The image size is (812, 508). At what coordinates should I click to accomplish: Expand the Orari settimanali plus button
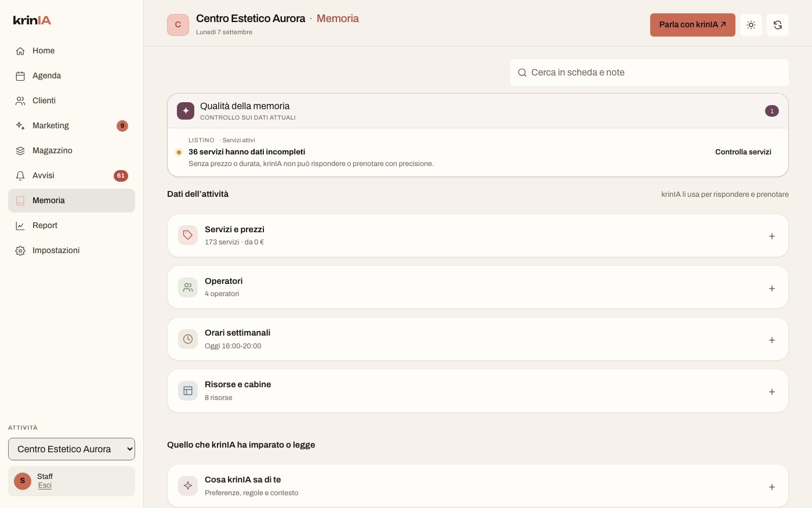pyautogui.click(x=772, y=340)
